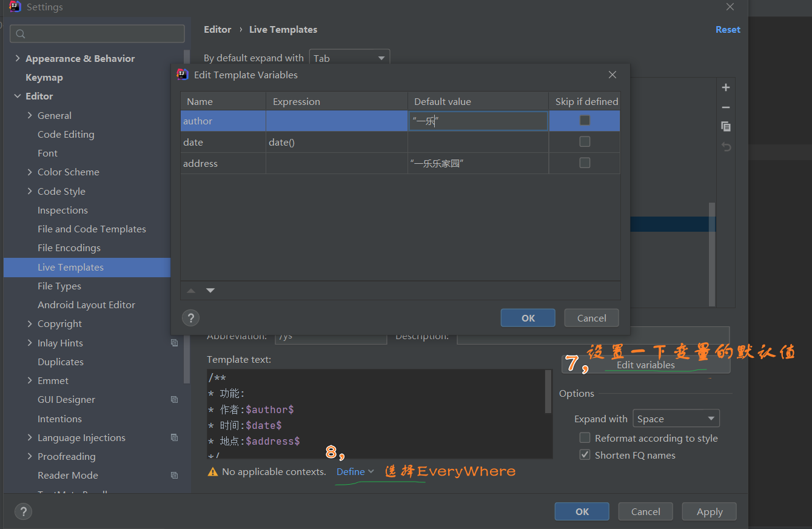Click the Default value column header
The image size is (812, 529).
[x=478, y=101]
